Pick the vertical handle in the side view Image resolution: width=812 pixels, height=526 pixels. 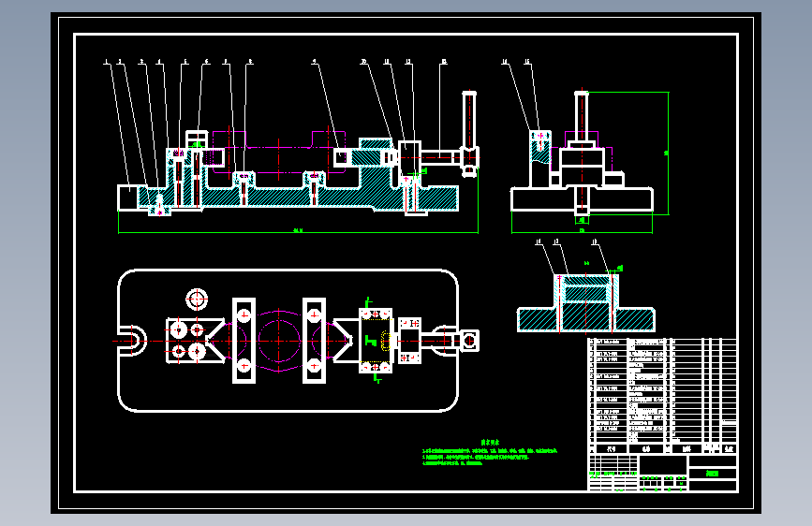(582, 116)
